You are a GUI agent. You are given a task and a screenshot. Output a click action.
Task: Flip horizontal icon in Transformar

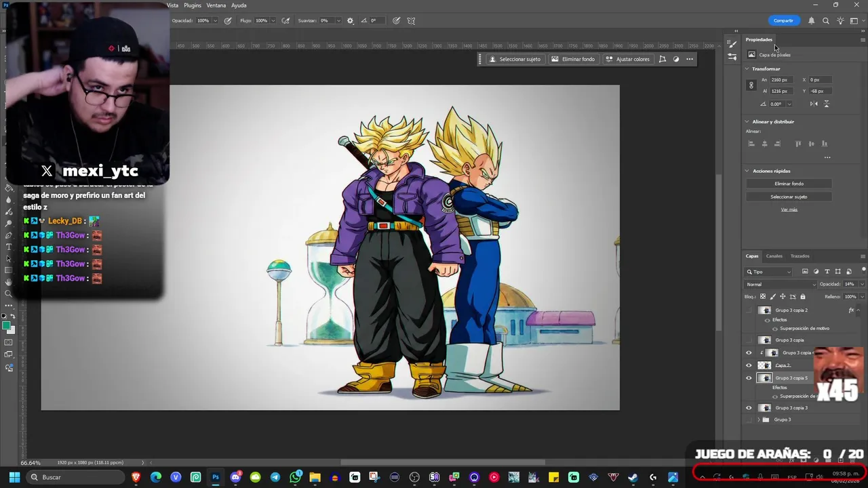(814, 104)
